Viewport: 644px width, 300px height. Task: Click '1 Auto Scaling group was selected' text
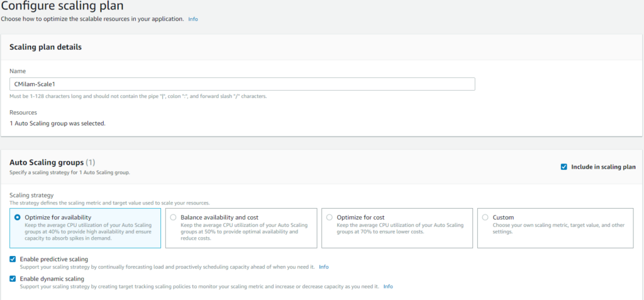point(57,123)
